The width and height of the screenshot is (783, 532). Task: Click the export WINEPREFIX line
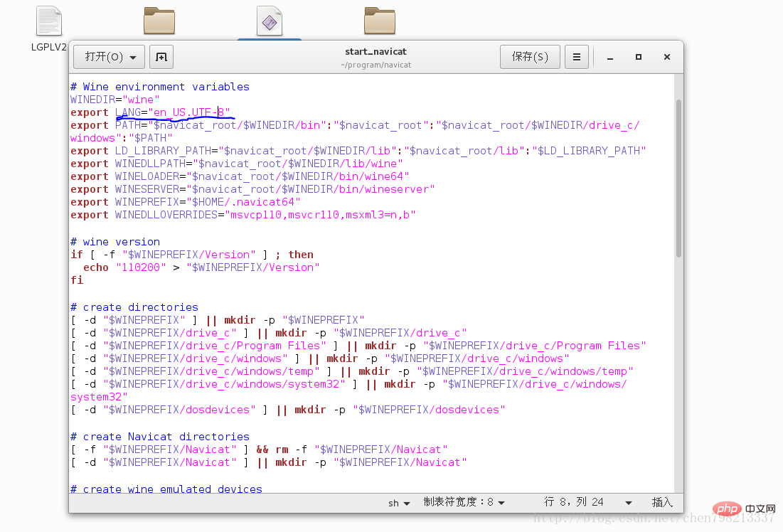tap(186, 202)
